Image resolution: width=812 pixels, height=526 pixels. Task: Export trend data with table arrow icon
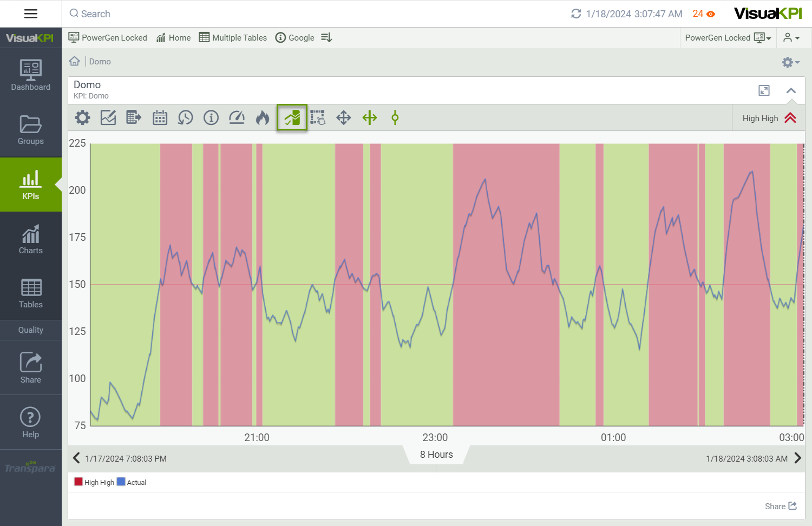(x=134, y=117)
